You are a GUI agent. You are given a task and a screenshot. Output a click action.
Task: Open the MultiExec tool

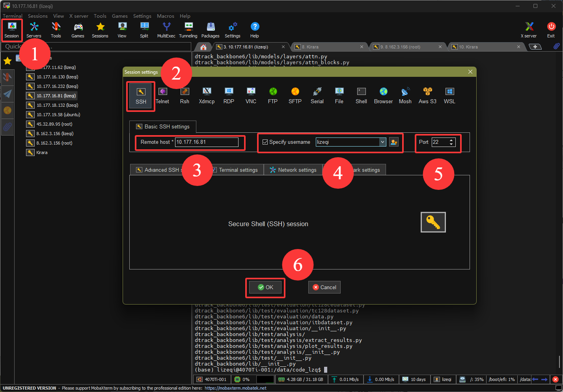(x=166, y=30)
